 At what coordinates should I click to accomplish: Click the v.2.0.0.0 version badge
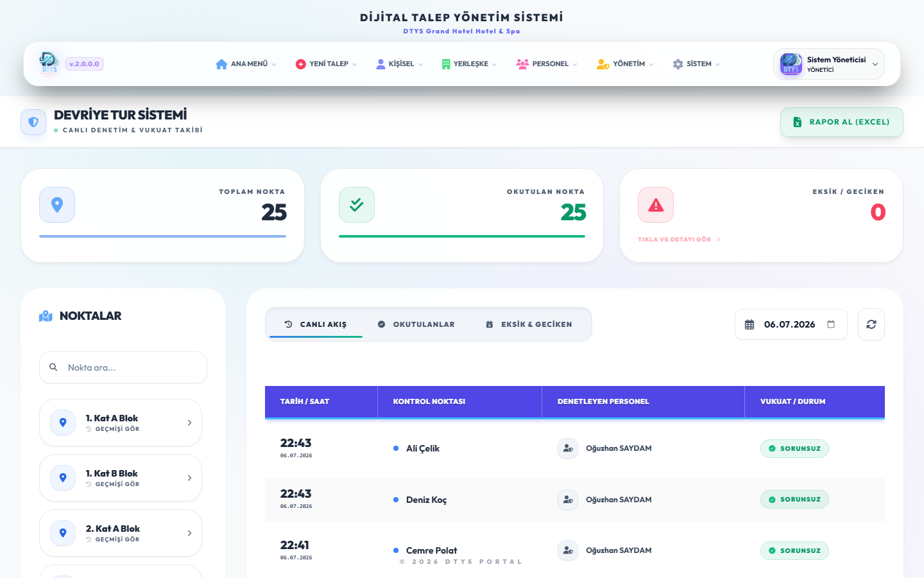coord(85,64)
